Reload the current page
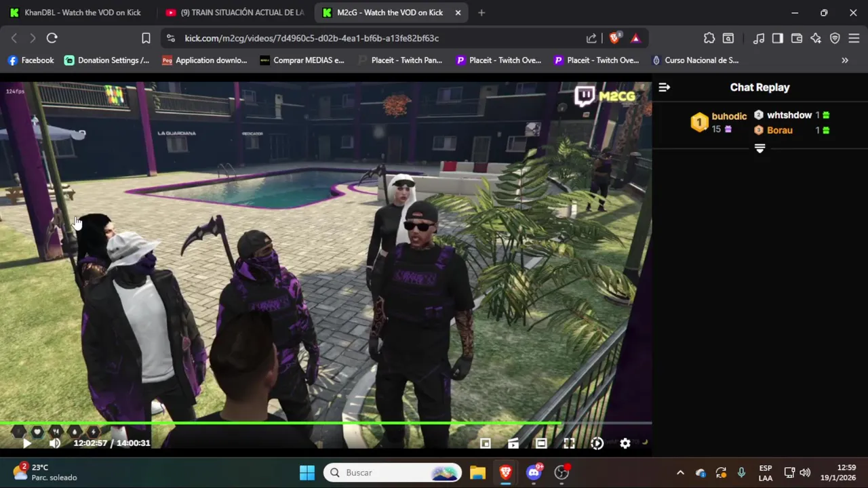The image size is (868, 488). point(52,38)
